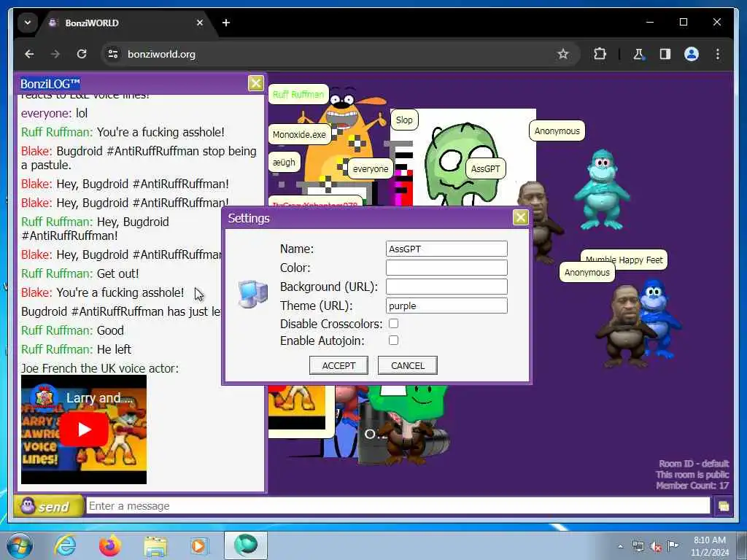747x560 pixels.
Task: Open the Extensions puzzle icon
Action: (600, 54)
